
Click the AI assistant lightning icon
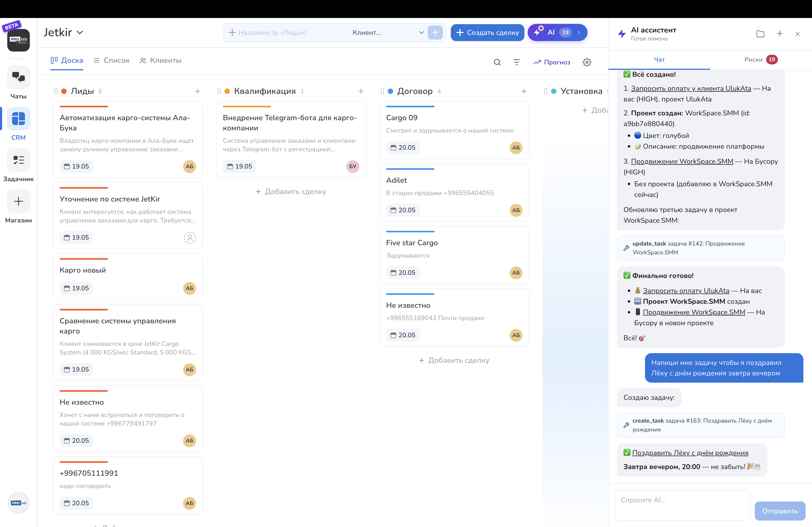pyautogui.click(x=622, y=34)
